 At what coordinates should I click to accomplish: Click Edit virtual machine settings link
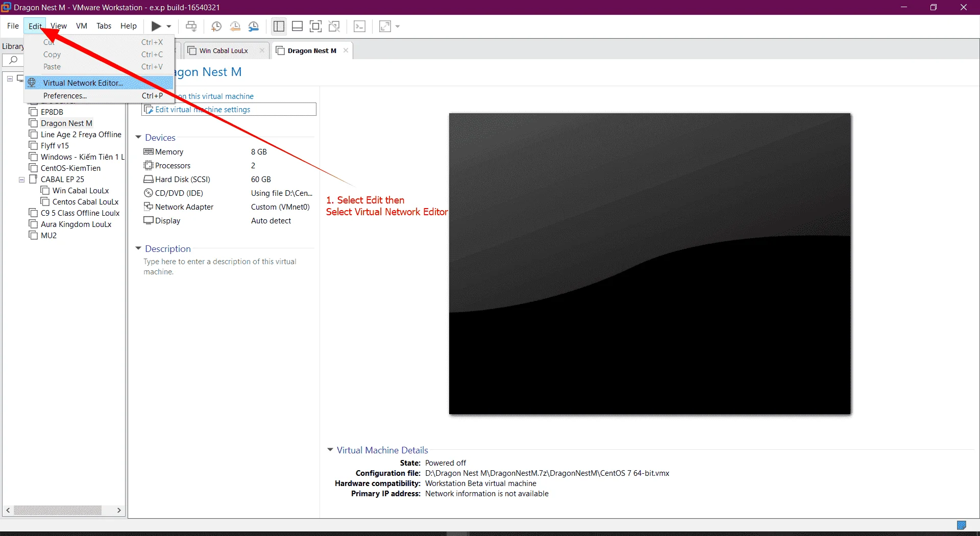tap(202, 109)
